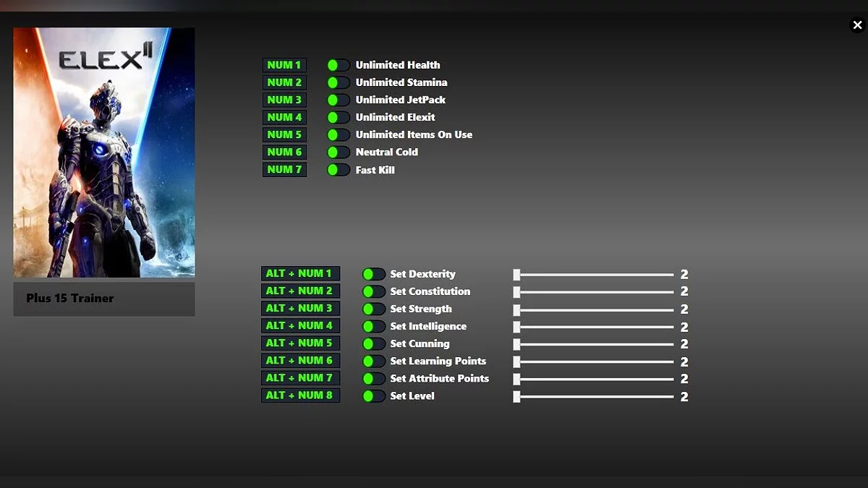Close the trainer with X icon

(857, 25)
